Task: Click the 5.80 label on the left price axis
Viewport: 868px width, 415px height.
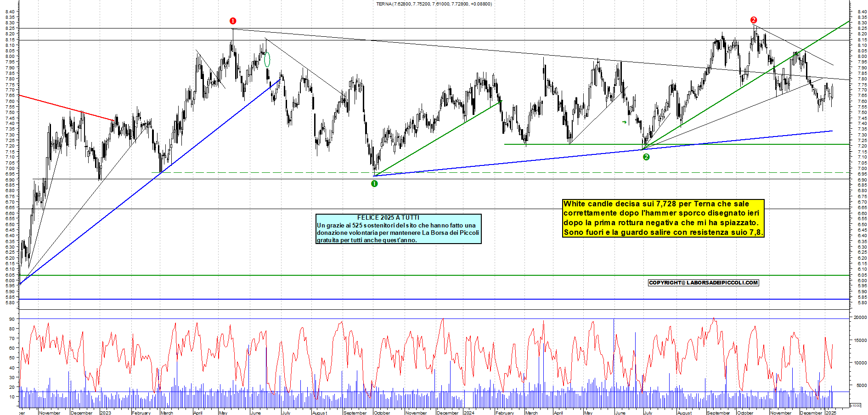Action: point(11,303)
